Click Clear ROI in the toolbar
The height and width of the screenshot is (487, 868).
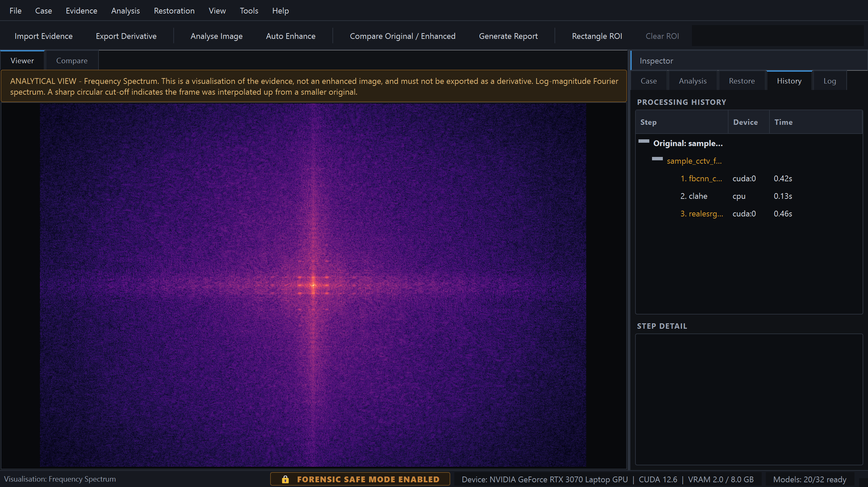pyautogui.click(x=662, y=36)
